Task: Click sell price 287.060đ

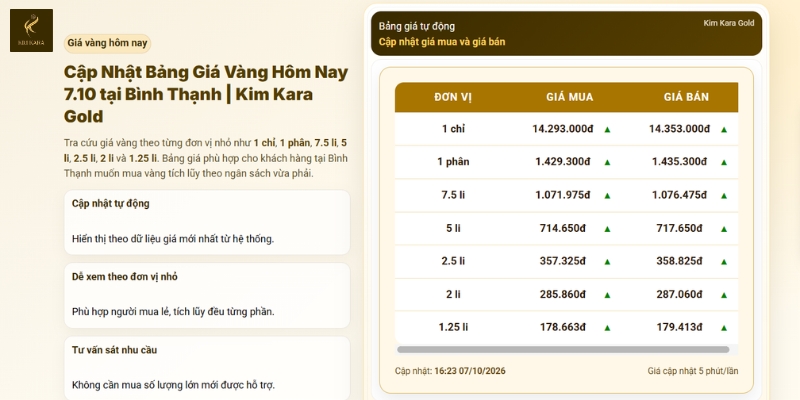Action: [x=679, y=294]
